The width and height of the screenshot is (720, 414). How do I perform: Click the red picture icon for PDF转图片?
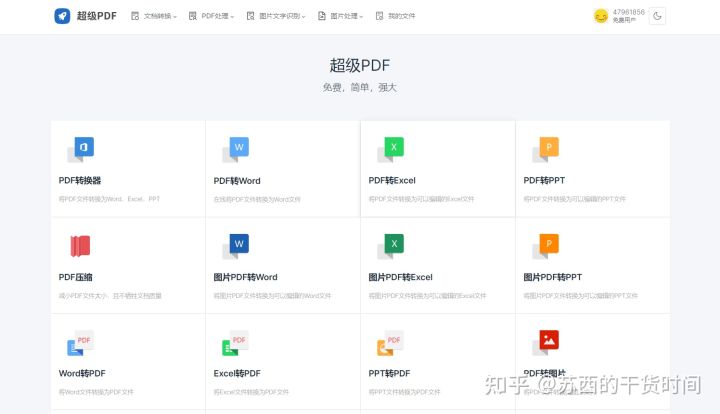(x=546, y=342)
